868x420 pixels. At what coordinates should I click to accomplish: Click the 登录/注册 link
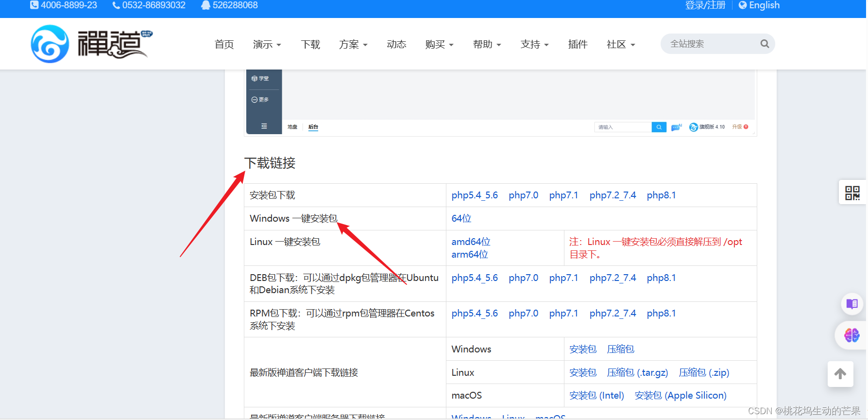tap(705, 5)
